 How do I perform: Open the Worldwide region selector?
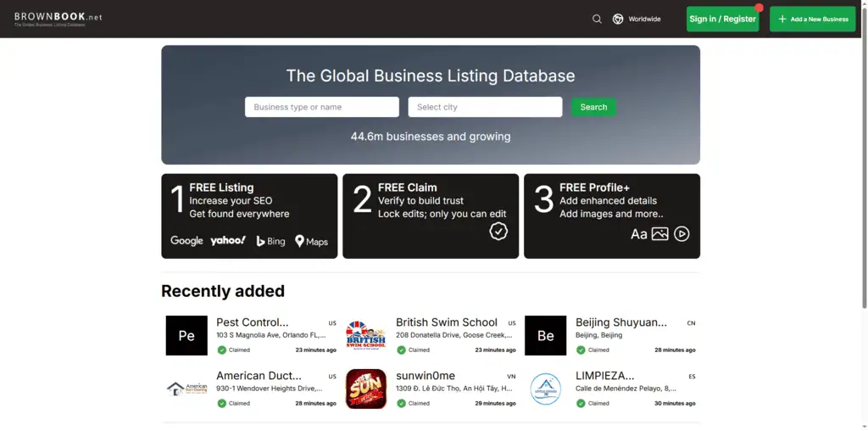[637, 19]
